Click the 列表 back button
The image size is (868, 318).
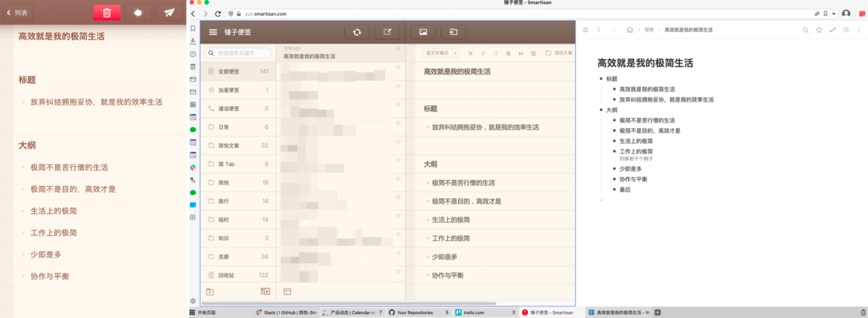[18, 12]
